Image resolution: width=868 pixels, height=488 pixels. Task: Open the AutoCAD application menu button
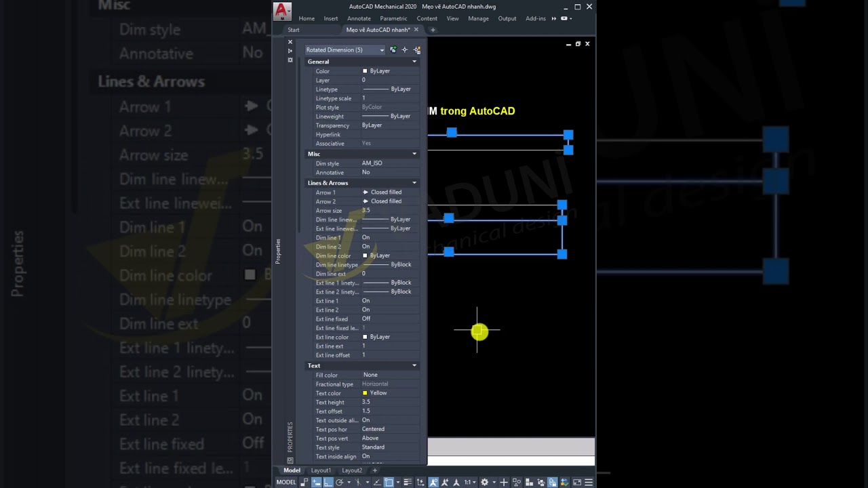pyautogui.click(x=282, y=11)
